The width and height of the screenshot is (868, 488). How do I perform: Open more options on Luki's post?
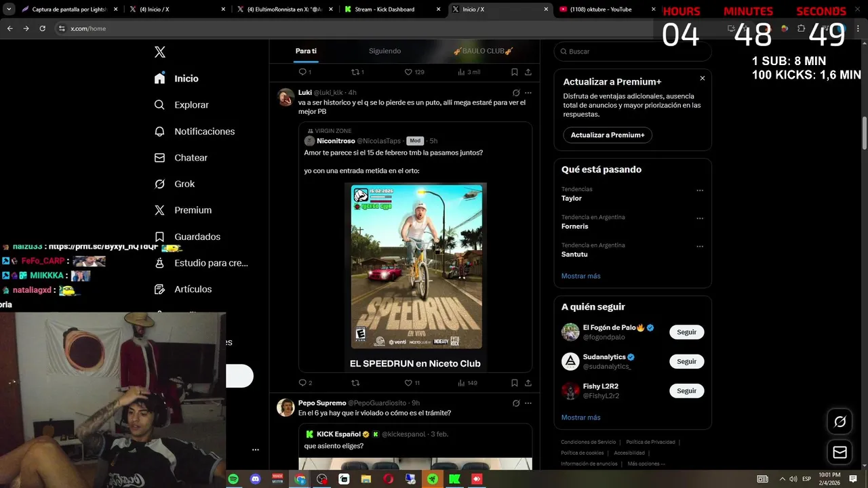[528, 93]
